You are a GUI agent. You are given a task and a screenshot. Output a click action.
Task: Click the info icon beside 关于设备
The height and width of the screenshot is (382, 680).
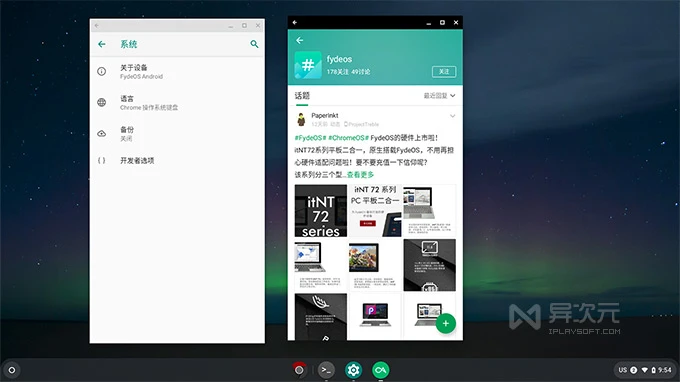[x=101, y=72]
